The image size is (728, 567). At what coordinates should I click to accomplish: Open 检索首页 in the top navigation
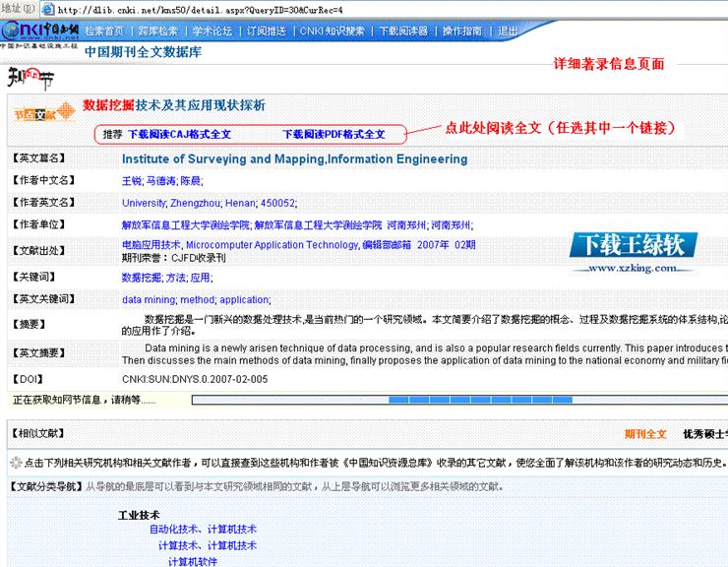pos(104,31)
